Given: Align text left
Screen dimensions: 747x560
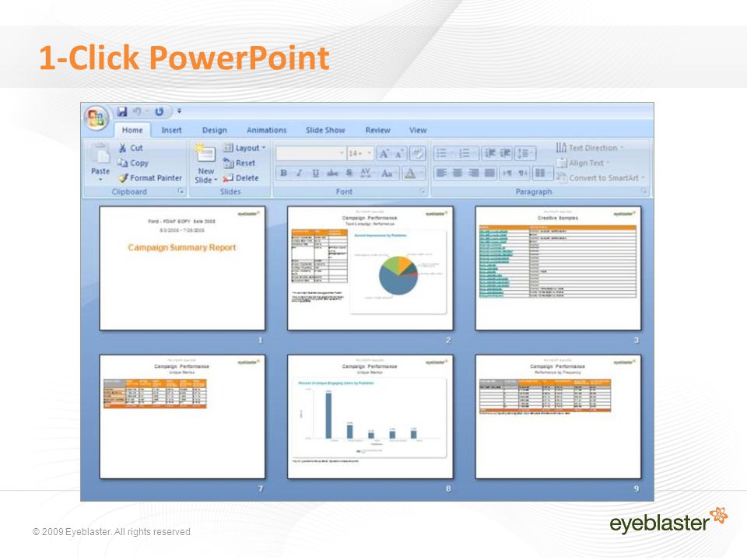Looking at the screenshot, I should click(x=441, y=173).
